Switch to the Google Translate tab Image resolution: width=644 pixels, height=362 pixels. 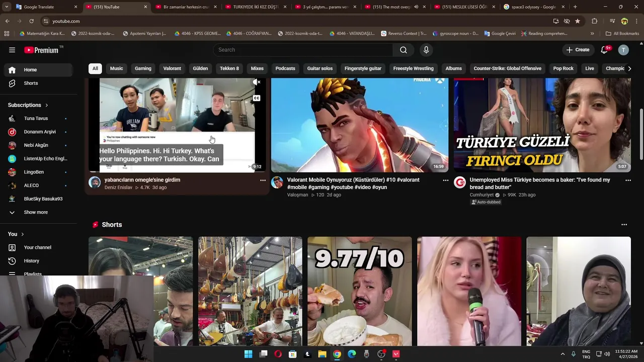click(x=45, y=7)
